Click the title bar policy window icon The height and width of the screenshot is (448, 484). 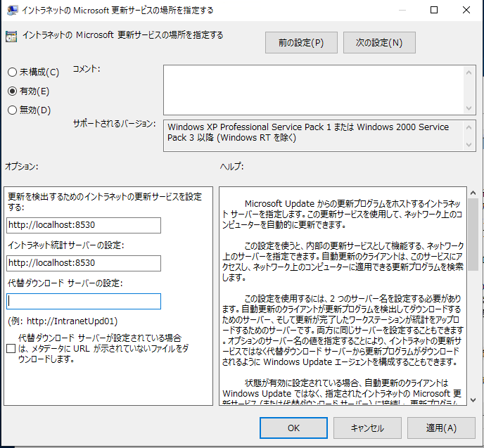13,10
